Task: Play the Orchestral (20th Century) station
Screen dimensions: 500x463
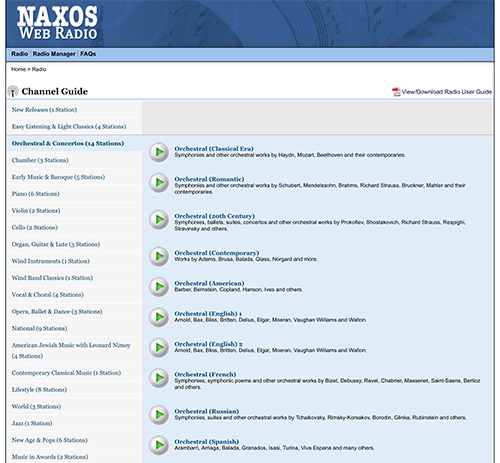Action: 159,220
